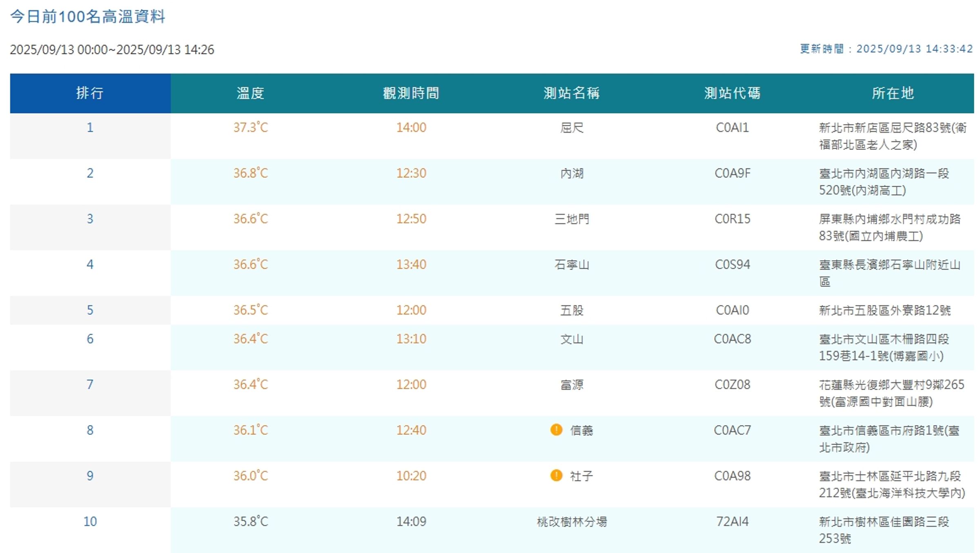
Task: Click station code C0A9F
Action: tap(732, 173)
